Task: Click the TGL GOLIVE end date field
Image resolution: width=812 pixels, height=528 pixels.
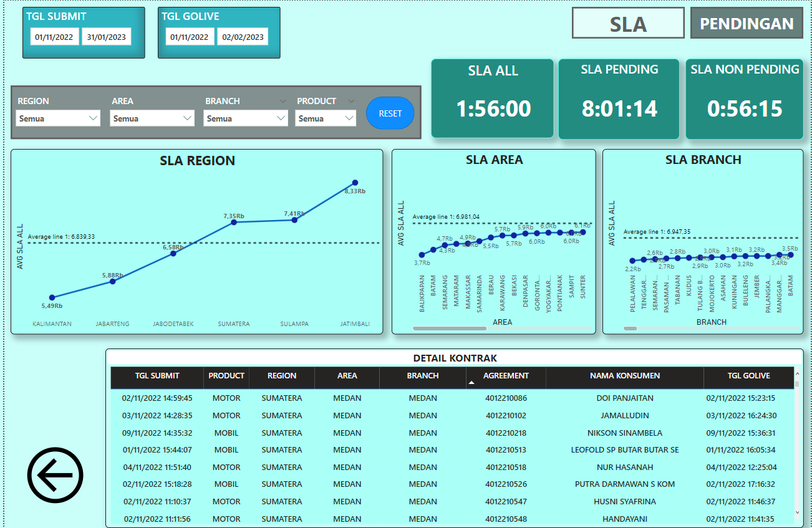Action: point(243,37)
